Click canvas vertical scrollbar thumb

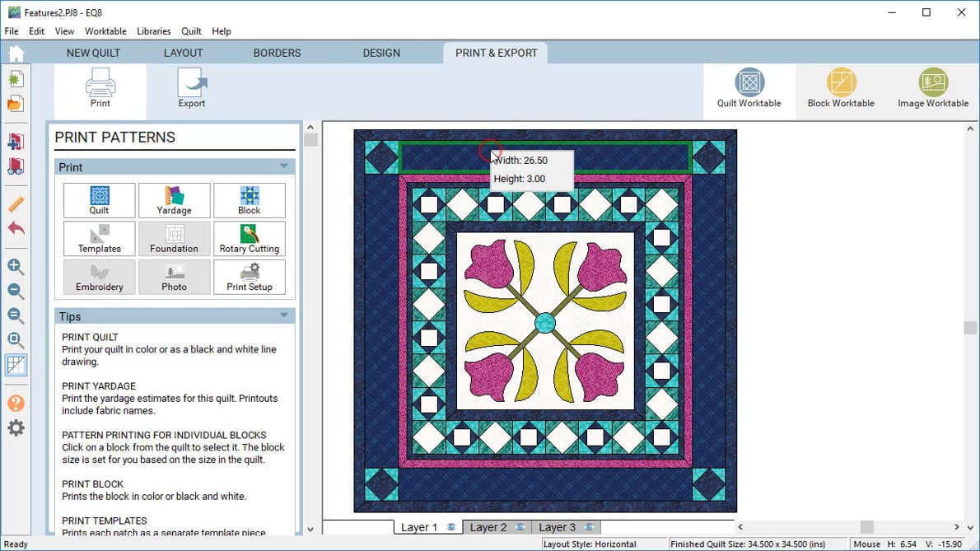tap(970, 328)
